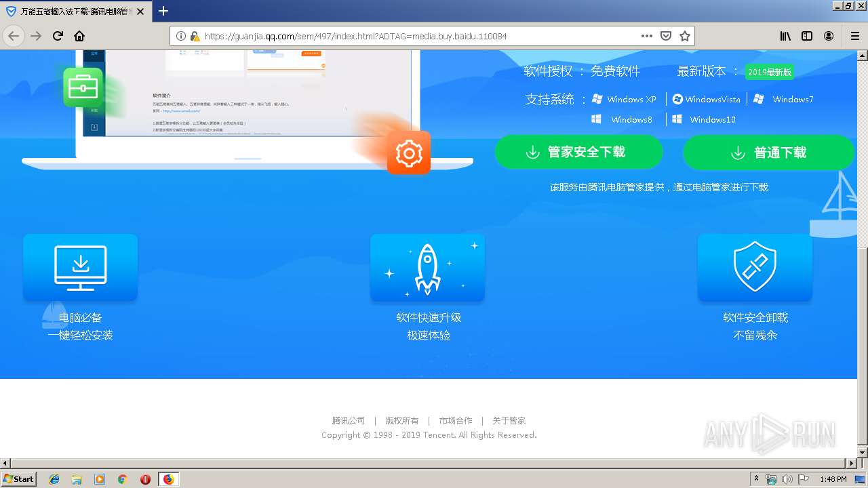
Task: Click the horizontal scrollbar right arrow
Action: click(x=852, y=463)
